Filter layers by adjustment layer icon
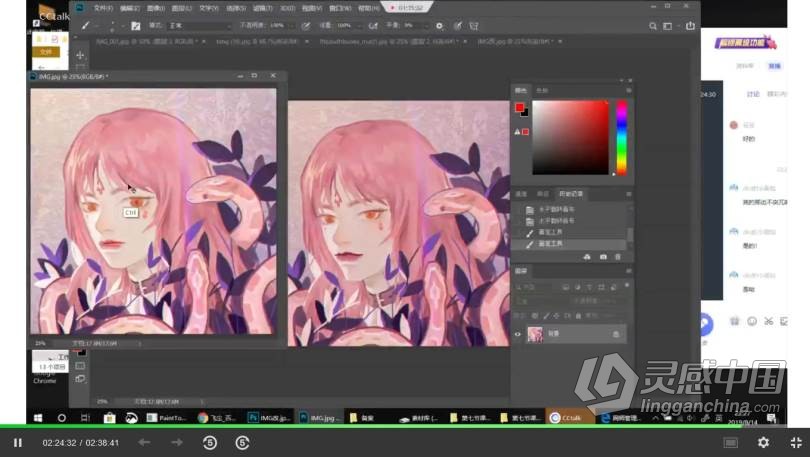 tap(578, 287)
